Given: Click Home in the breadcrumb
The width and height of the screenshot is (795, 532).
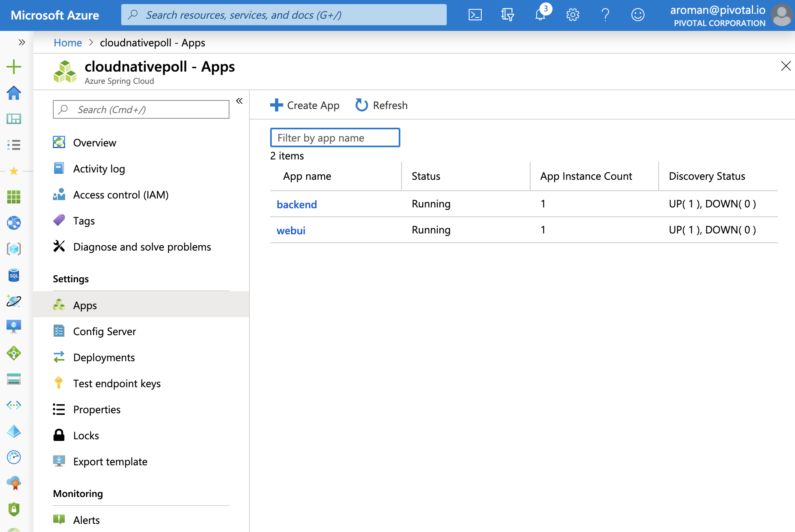Looking at the screenshot, I should tap(68, 43).
